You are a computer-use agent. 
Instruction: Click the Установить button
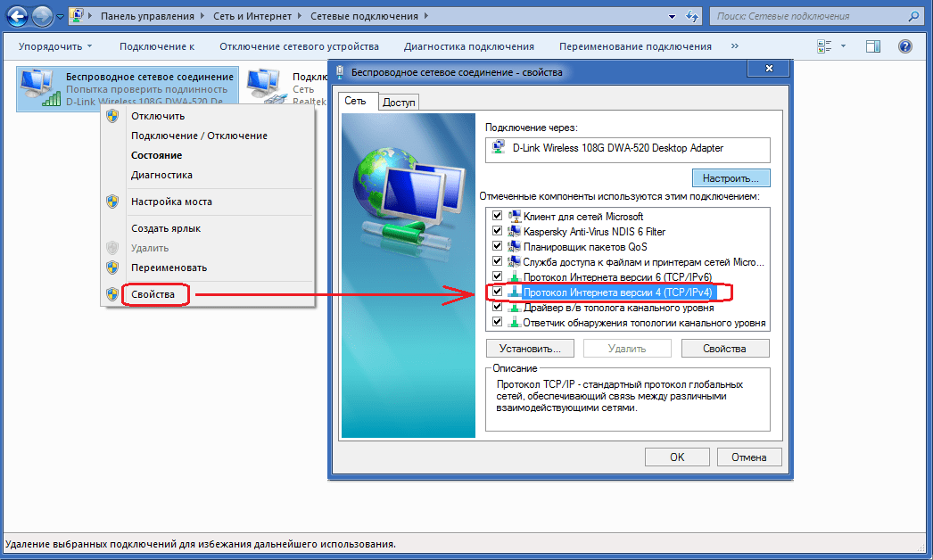(x=530, y=349)
